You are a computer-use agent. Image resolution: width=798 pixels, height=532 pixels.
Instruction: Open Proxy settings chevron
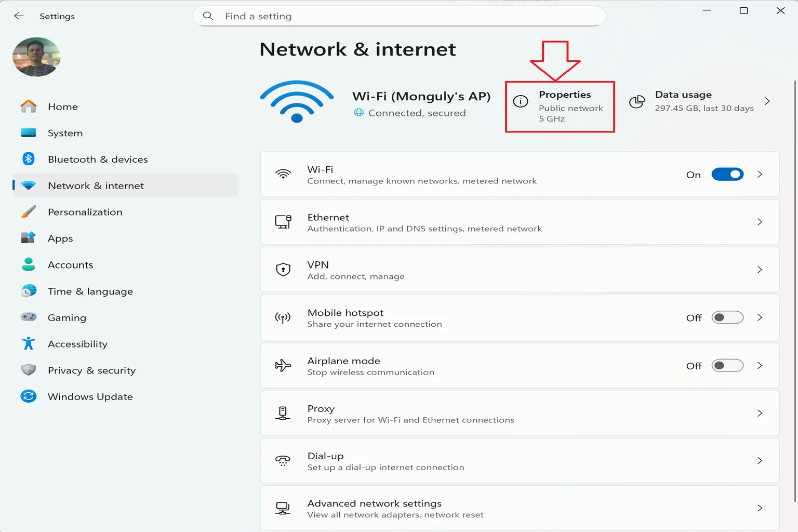pyautogui.click(x=760, y=413)
